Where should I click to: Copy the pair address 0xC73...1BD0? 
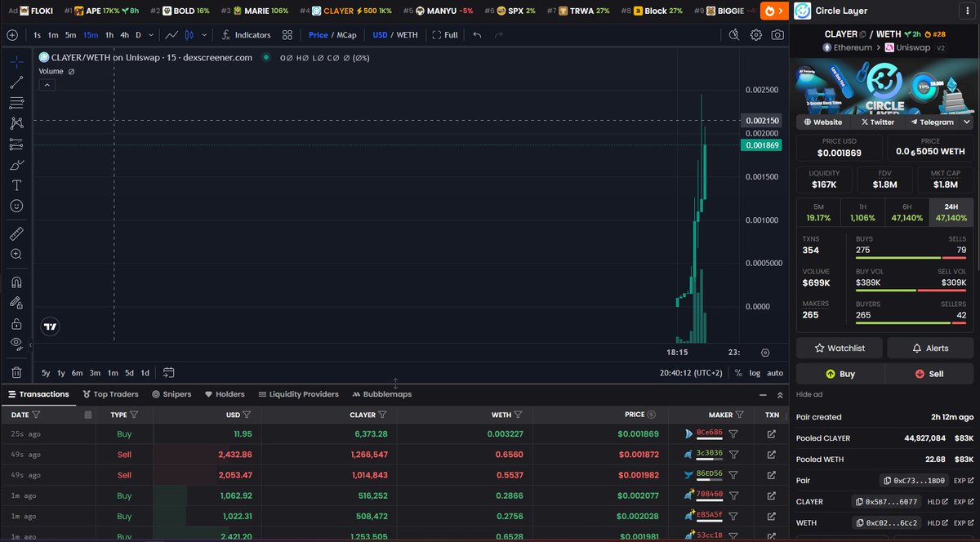point(915,481)
